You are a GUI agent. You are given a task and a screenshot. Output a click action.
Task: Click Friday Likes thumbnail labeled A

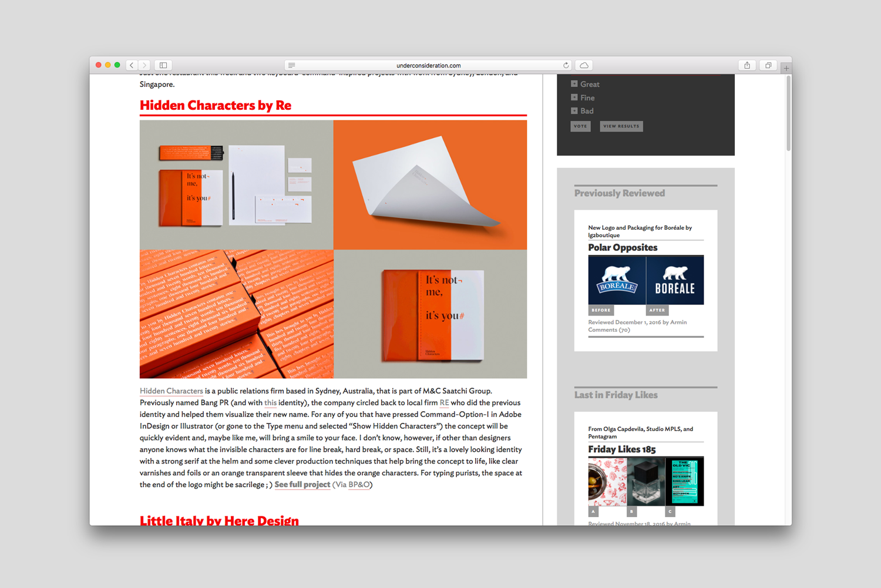pyautogui.click(x=607, y=482)
